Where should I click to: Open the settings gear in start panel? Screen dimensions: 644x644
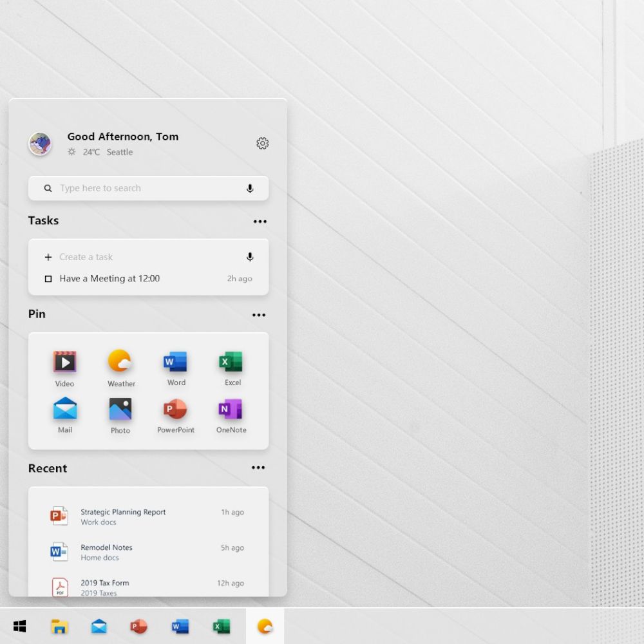click(263, 143)
